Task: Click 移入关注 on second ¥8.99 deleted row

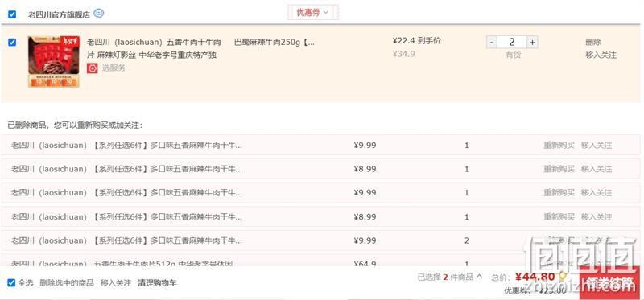Action: pyautogui.click(x=597, y=216)
